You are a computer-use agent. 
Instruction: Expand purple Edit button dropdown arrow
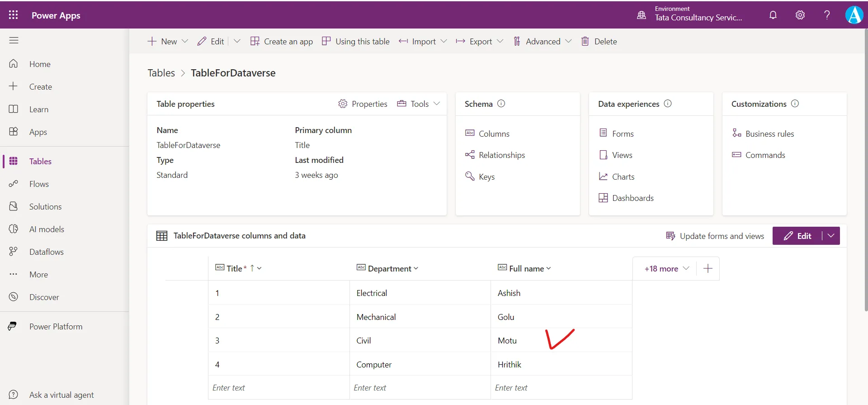coord(831,236)
